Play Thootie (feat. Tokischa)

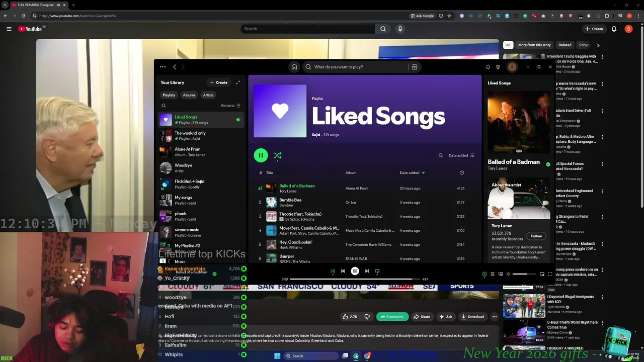[x=300, y=214]
